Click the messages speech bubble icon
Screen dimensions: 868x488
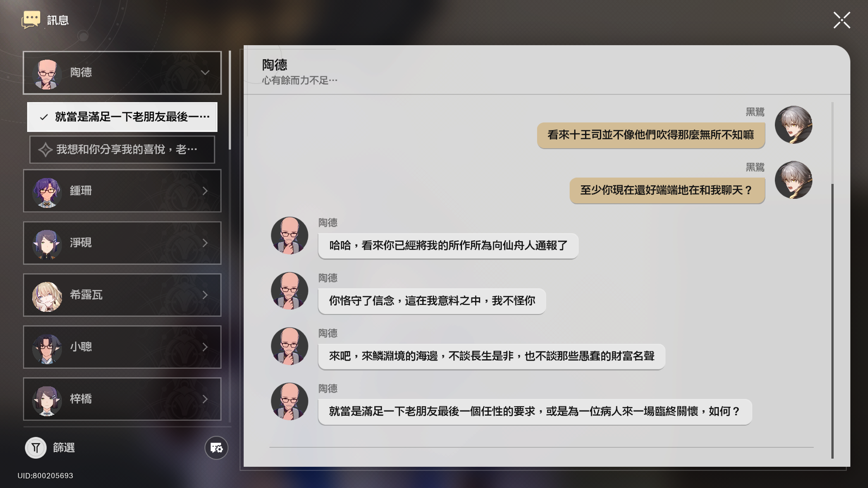pos(31,20)
